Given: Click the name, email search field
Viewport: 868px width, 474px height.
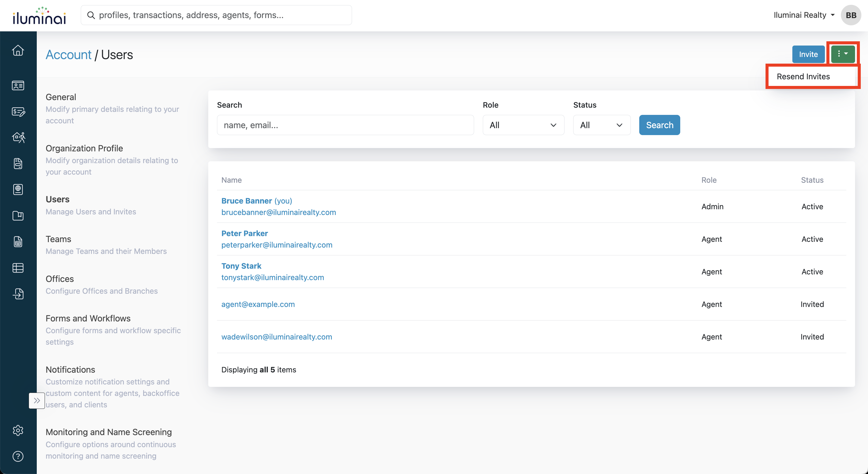Looking at the screenshot, I should [x=345, y=125].
